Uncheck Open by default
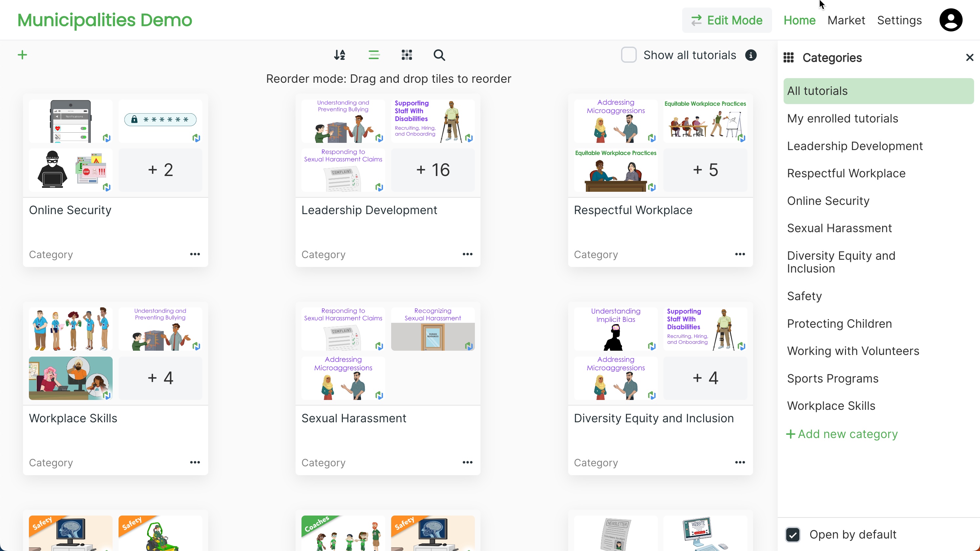980x551 pixels. tap(793, 534)
